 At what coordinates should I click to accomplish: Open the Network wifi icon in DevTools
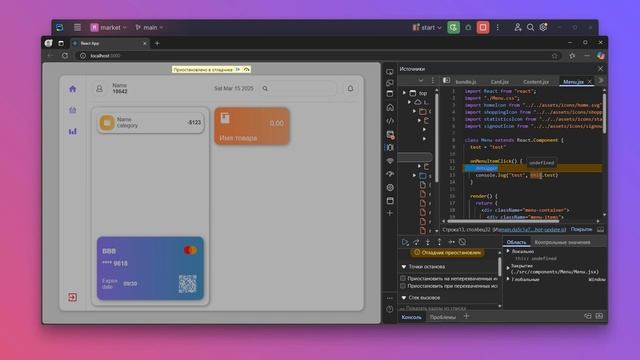click(x=390, y=161)
